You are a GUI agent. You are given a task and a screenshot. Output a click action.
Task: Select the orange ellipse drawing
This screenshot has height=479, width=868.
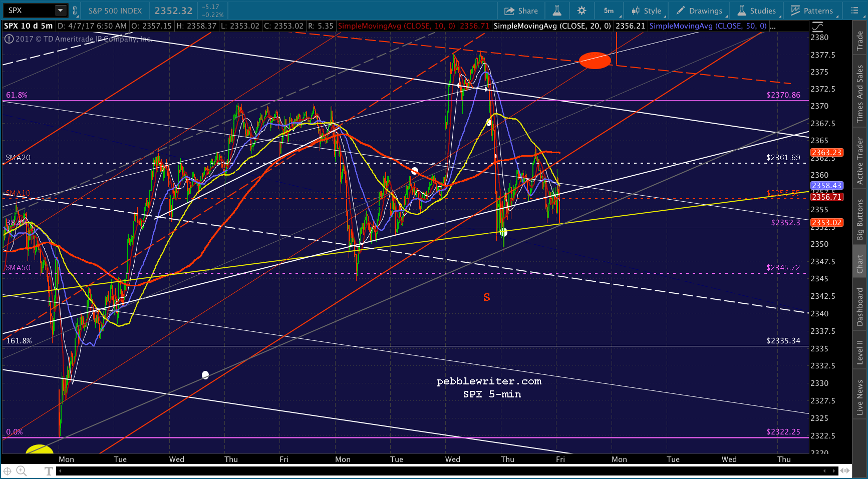click(595, 61)
